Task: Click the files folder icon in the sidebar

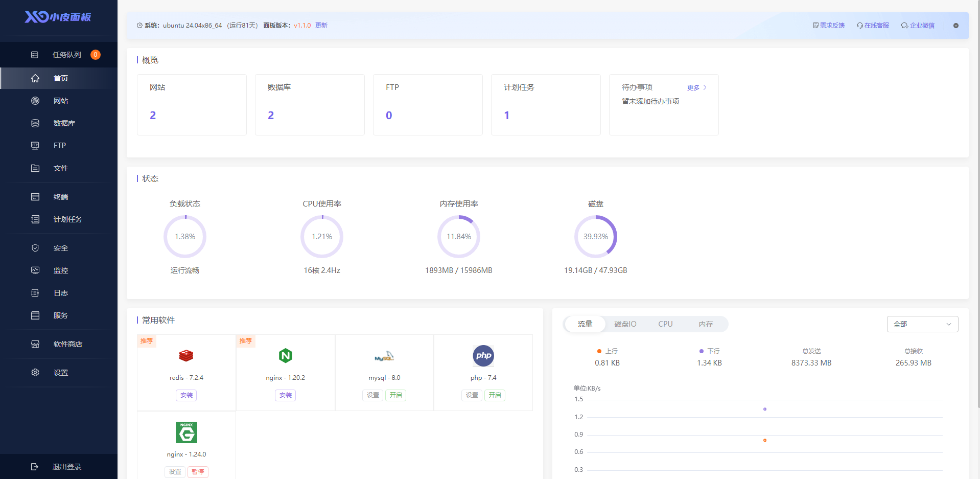Action: click(35, 168)
